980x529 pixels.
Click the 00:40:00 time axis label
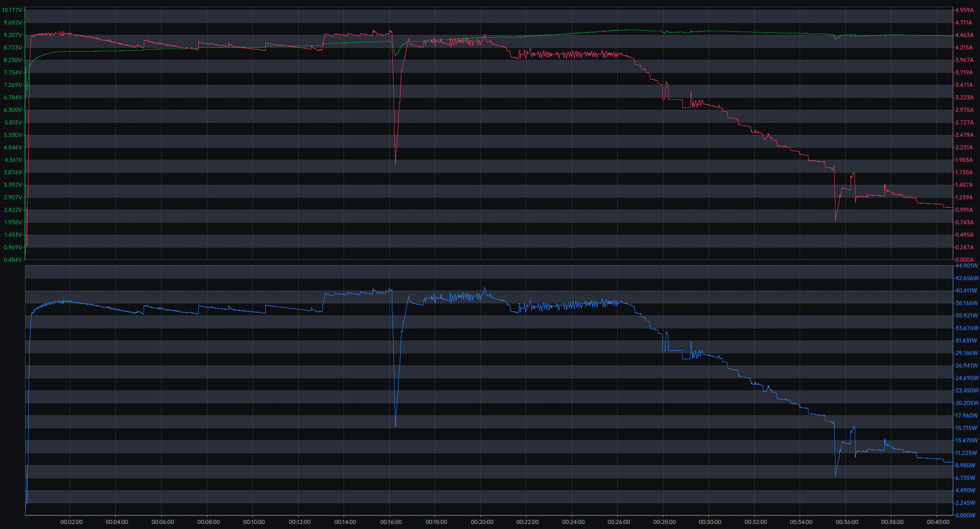point(938,522)
